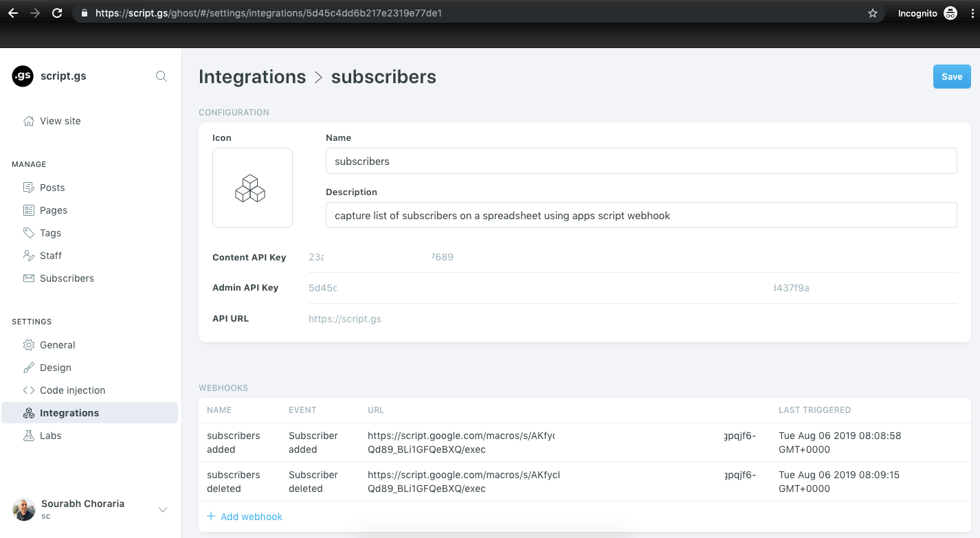Click the subscribers deleted webhook URL
This screenshot has height=538, width=980.
point(562,482)
